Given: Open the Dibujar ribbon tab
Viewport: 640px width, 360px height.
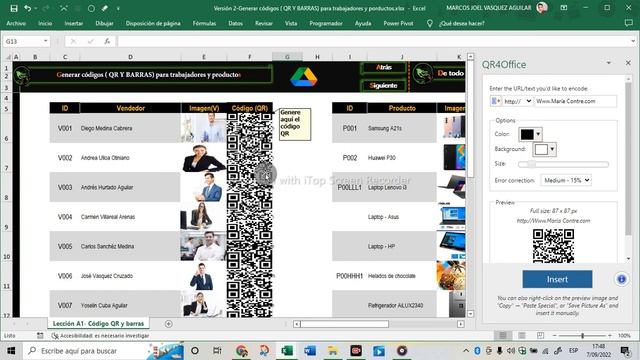Looking at the screenshot, I should point(104,24).
